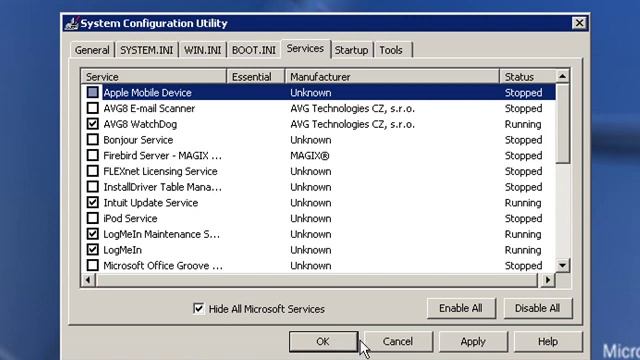The width and height of the screenshot is (640, 360).
Task: Click the list scroll down arrow
Action: coord(562,266)
